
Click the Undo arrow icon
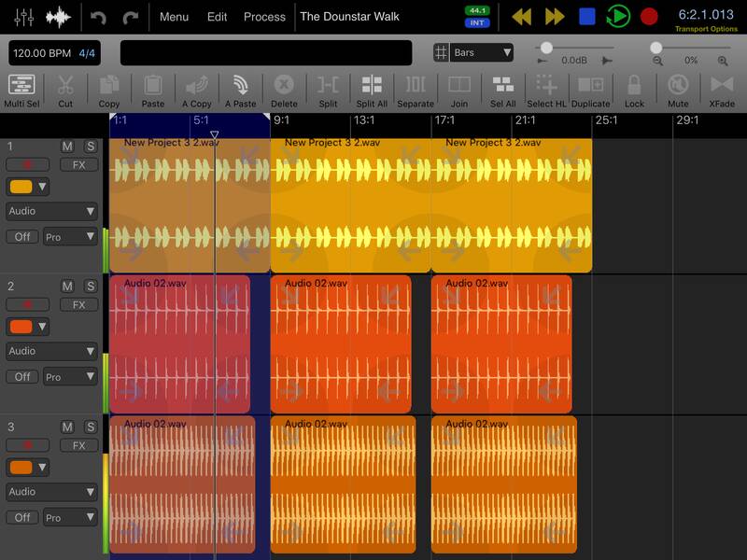pos(98,17)
